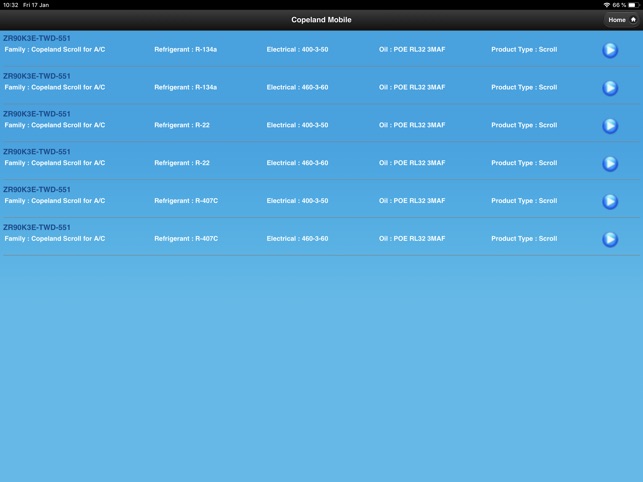Tap Refrigerant : R-134a in 460-3-60 row
Viewport: 643px width, 482px height.
point(185,87)
